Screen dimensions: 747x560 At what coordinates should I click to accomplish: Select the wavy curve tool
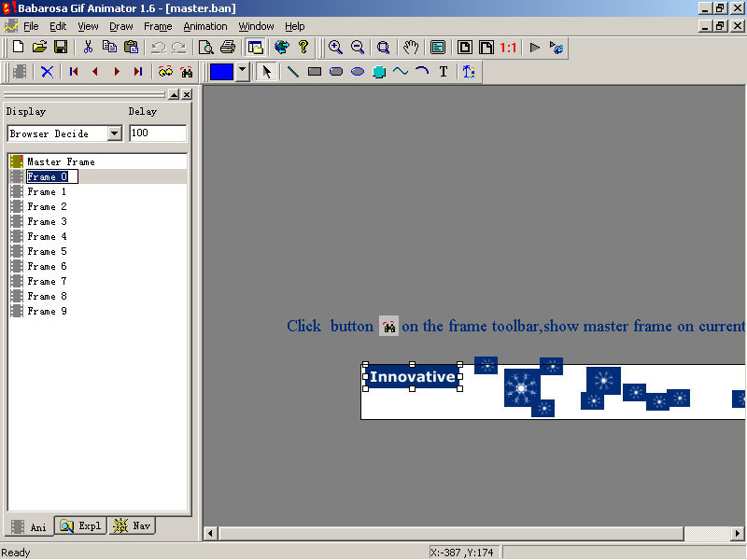point(401,72)
